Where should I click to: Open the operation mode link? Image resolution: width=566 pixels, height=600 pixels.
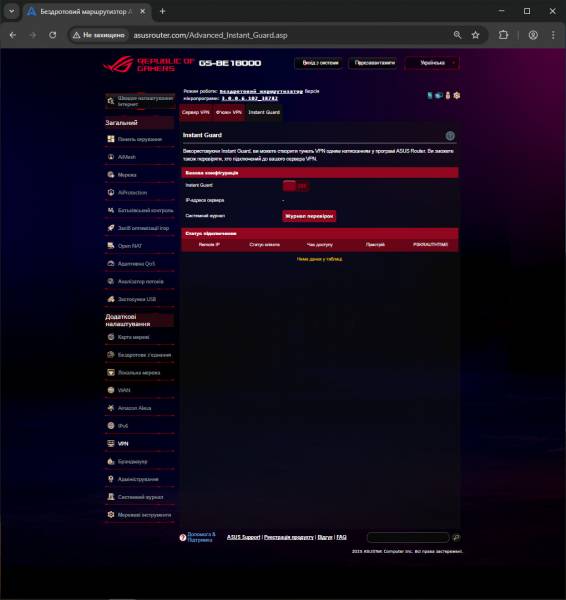[261, 91]
